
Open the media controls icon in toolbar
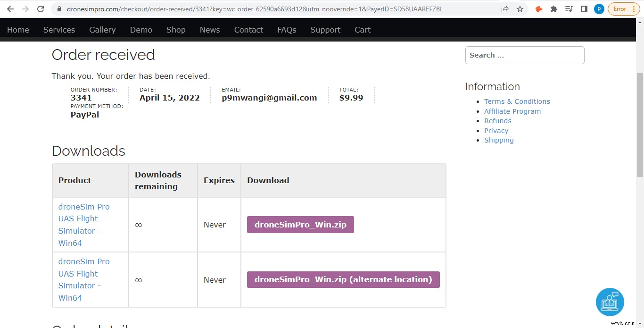coord(569,9)
